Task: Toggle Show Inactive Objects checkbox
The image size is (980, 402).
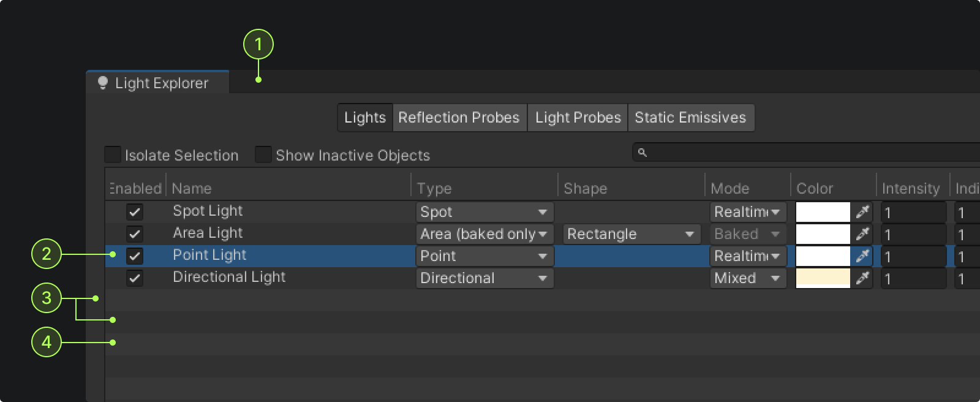Action: (263, 154)
